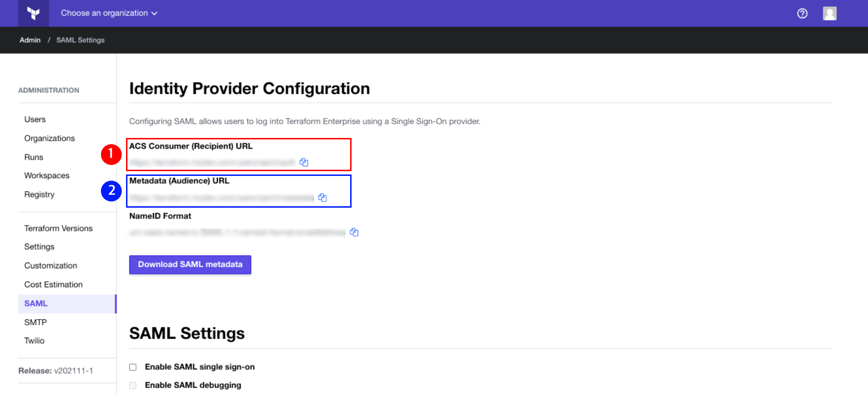Image resolution: width=868 pixels, height=394 pixels.
Task: Enable SAML single sign-on checkbox
Action: coord(133,367)
